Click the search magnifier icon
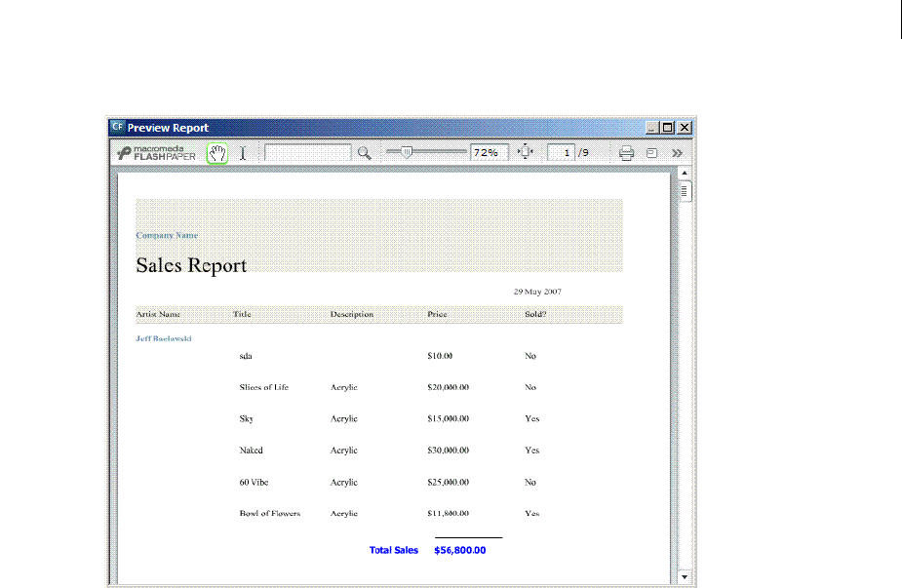This screenshot has width=902, height=588. click(364, 153)
